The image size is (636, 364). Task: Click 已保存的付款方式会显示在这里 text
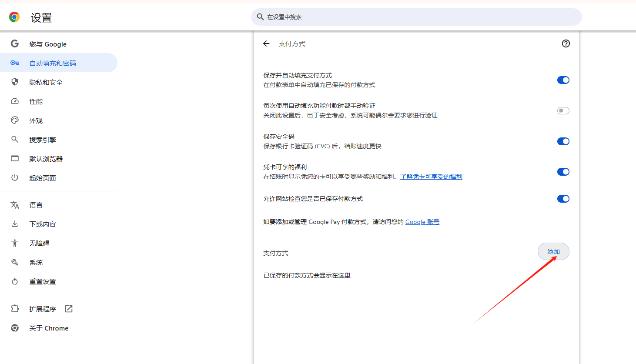307,275
